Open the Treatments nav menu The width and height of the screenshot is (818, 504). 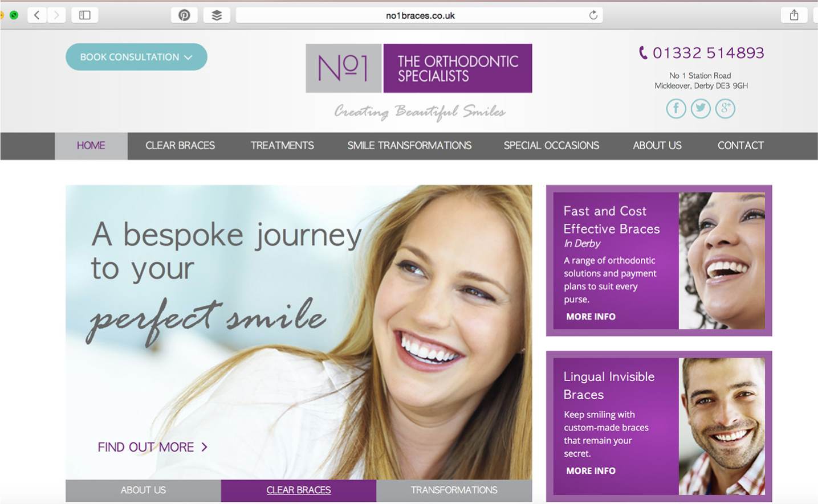pyautogui.click(x=282, y=146)
